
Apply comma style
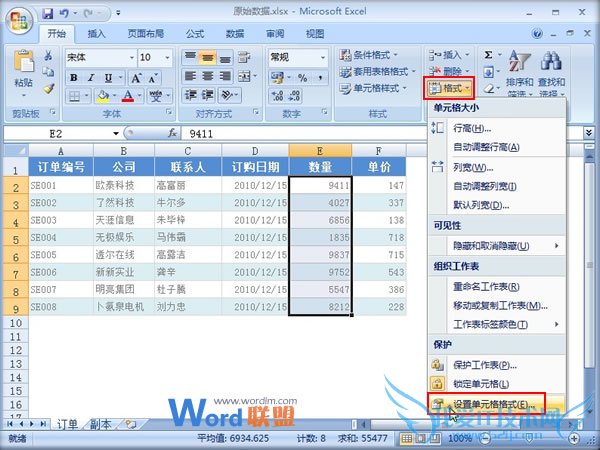(x=320, y=78)
